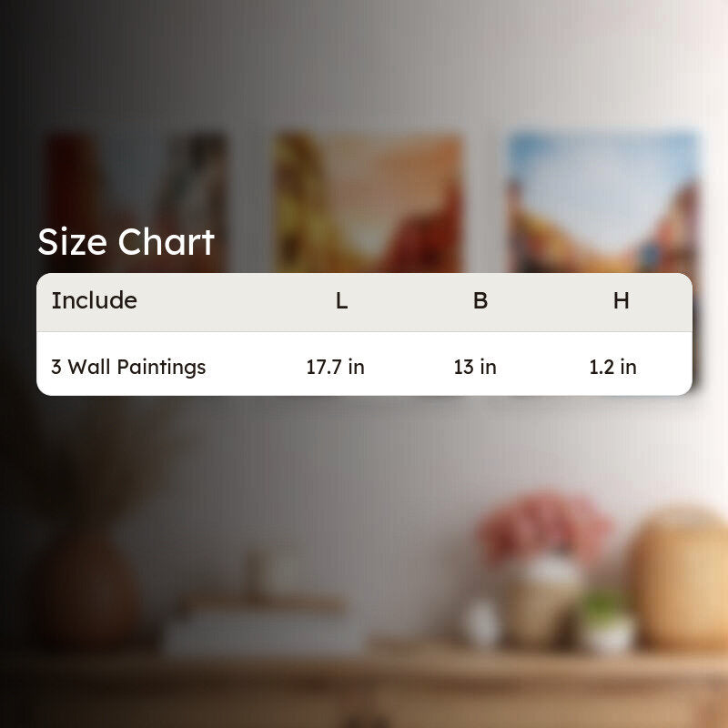Click the L column header
Image resolution: width=728 pixels, height=728 pixels.
(342, 301)
